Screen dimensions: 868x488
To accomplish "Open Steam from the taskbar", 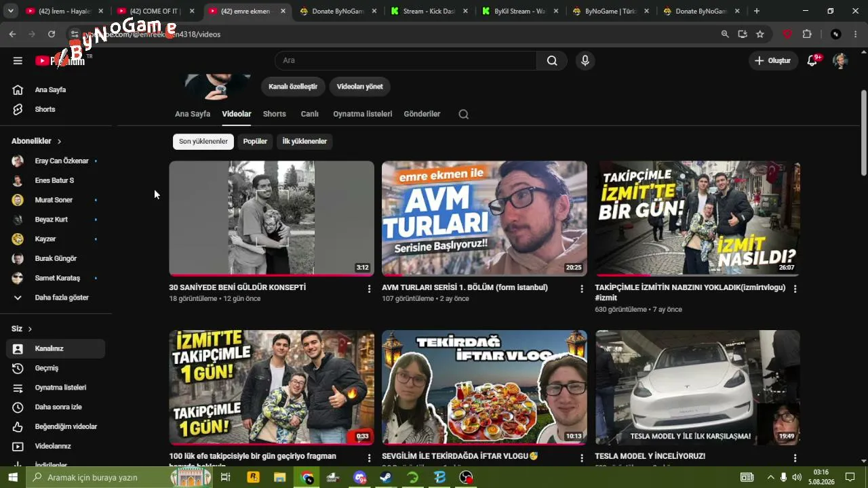I will tap(385, 477).
